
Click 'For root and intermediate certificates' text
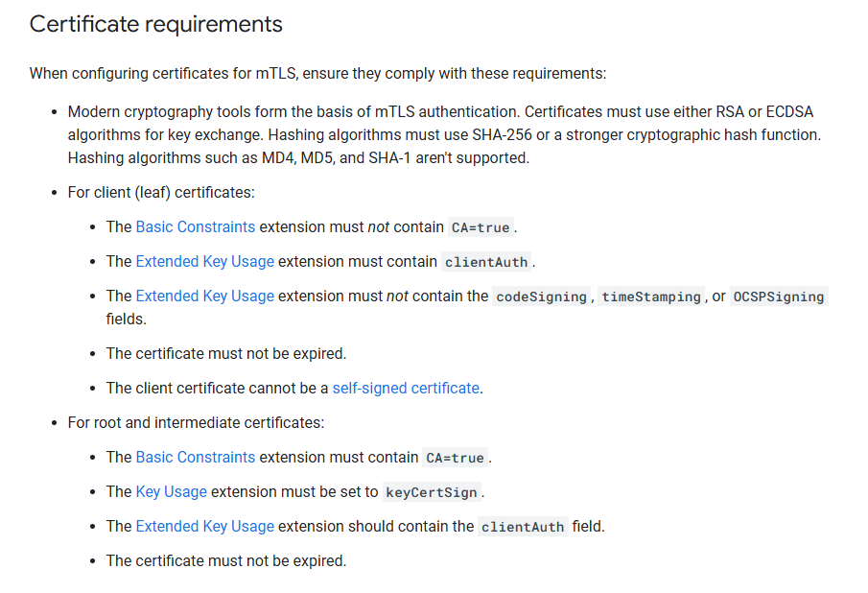[196, 423]
